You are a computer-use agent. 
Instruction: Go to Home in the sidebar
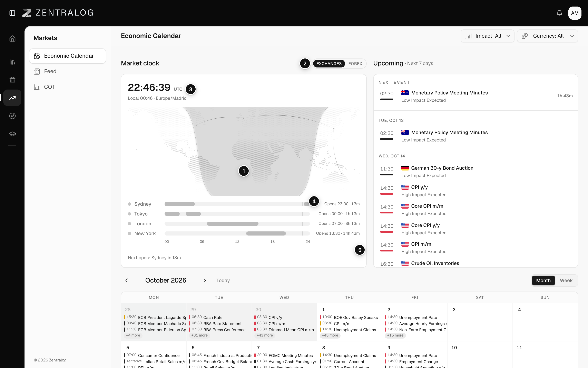click(x=12, y=38)
